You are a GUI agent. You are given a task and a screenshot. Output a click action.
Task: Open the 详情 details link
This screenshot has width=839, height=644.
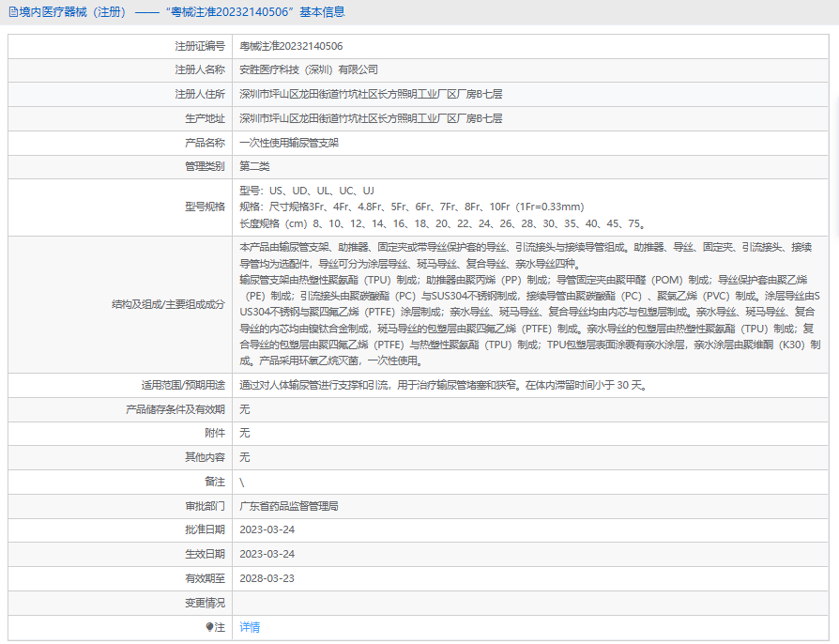point(250,627)
